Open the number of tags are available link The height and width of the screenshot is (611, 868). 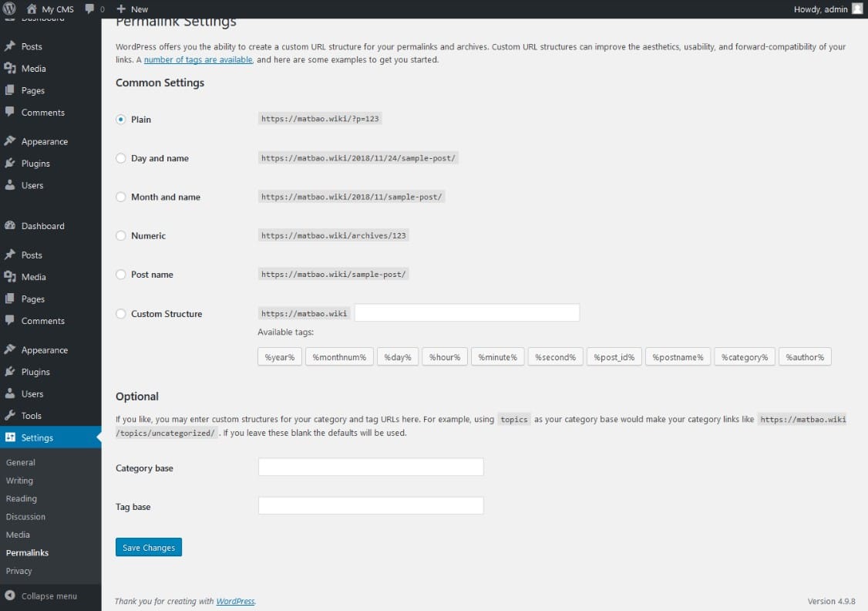(198, 59)
